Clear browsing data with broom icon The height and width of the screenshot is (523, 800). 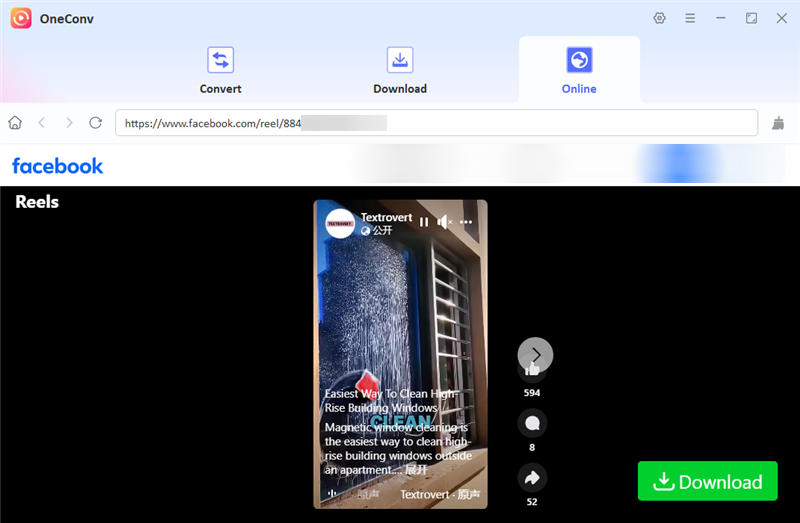(x=778, y=122)
